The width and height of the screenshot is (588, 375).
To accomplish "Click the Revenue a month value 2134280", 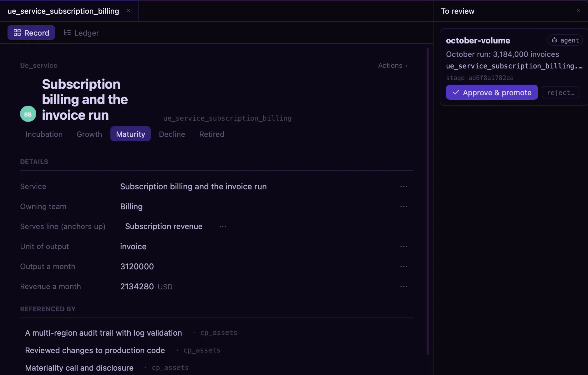I will (x=137, y=287).
